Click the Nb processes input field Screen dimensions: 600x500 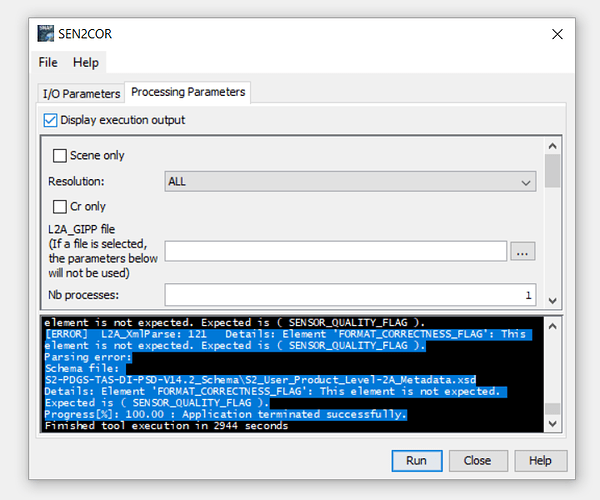(350, 295)
